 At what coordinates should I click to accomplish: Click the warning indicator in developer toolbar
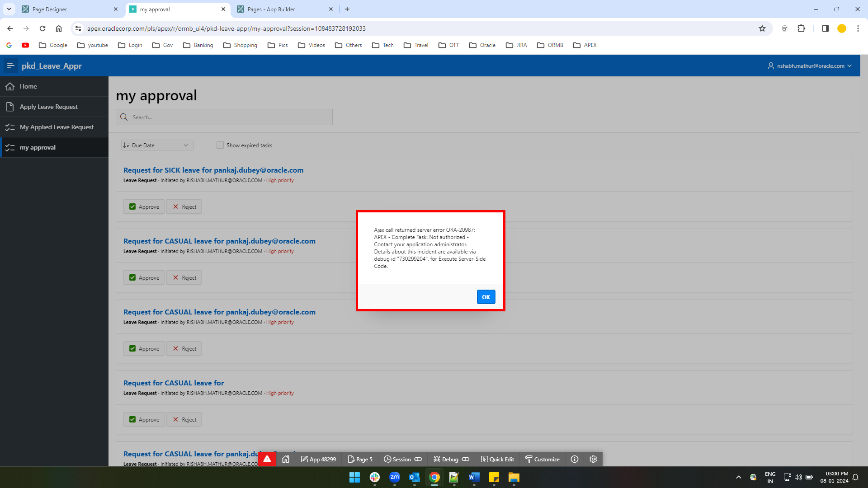click(267, 459)
